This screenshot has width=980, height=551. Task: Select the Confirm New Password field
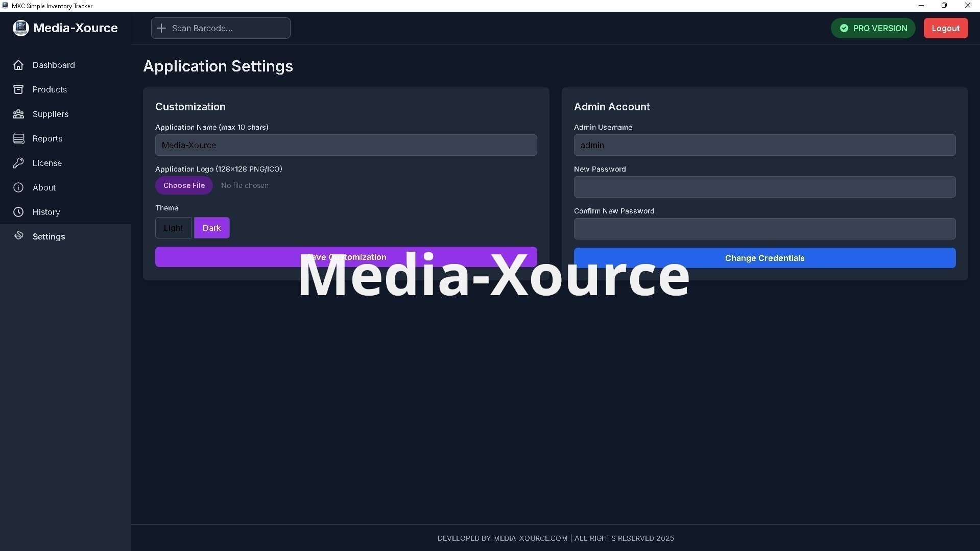(x=764, y=229)
